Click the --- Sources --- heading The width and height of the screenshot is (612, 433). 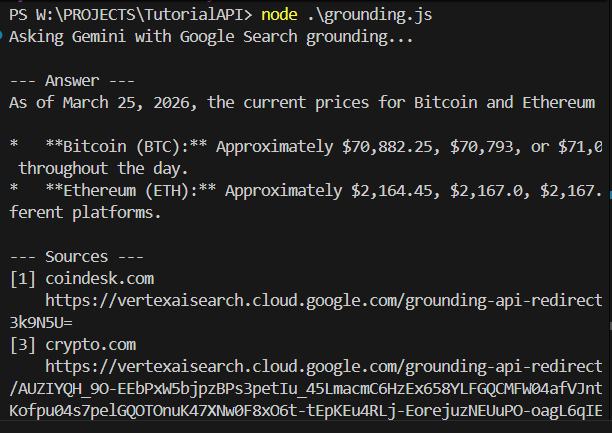[x=74, y=256]
